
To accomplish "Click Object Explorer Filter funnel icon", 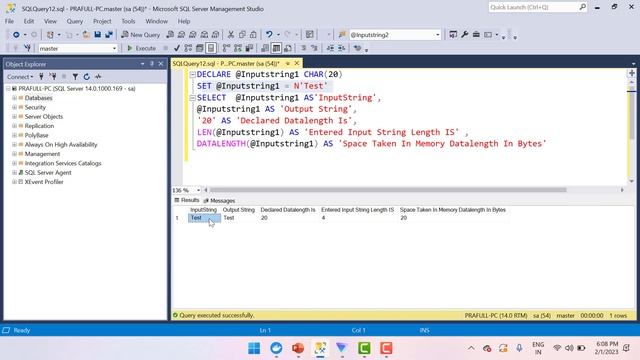I will (75, 77).
